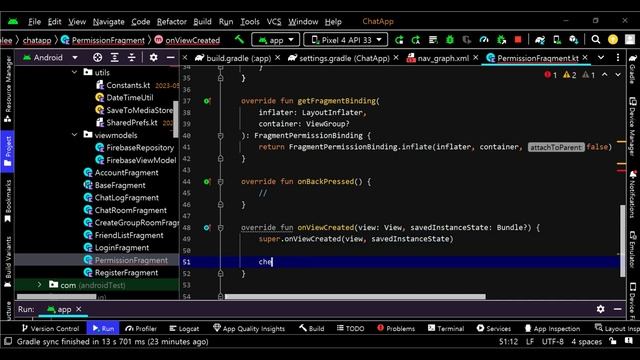Open the app run configuration dropdown
This screenshot has width=640, height=360.
click(276, 40)
